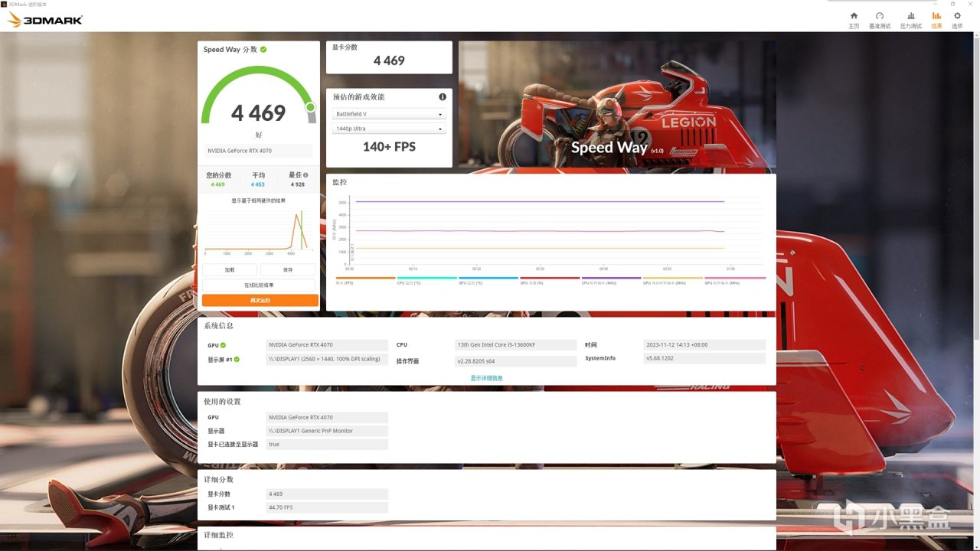980x551 pixels.
Task: Click the info icon in 预估的游戏效能 panel
Action: point(443,97)
